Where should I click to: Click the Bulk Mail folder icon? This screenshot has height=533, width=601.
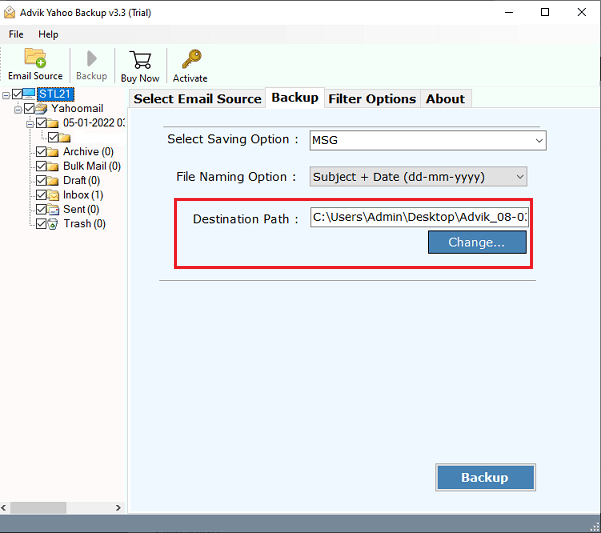[53, 166]
